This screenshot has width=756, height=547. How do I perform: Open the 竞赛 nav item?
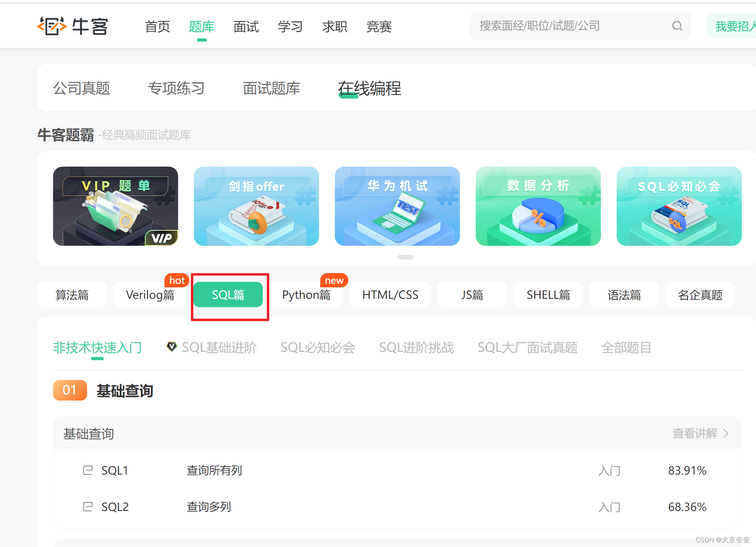point(379,27)
